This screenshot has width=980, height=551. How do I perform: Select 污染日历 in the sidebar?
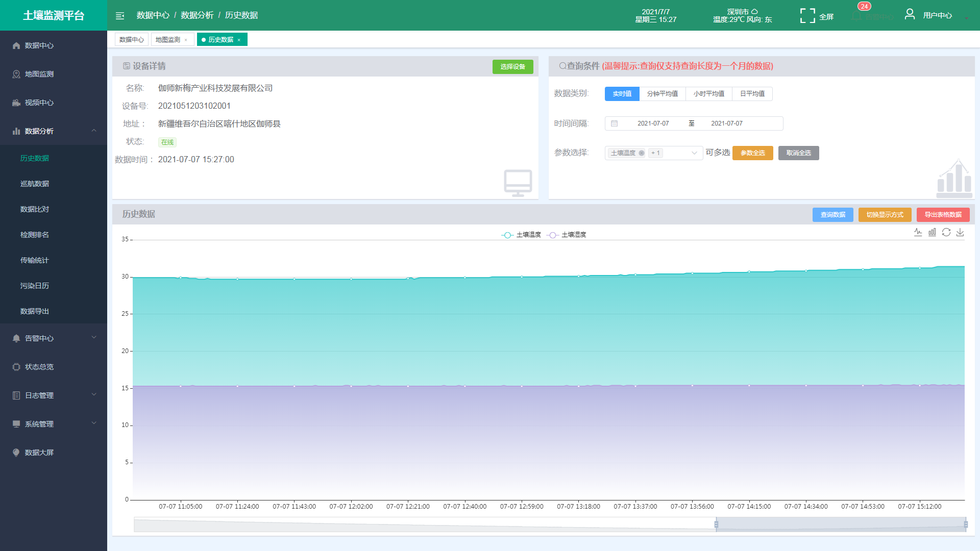[x=54, y=286]
